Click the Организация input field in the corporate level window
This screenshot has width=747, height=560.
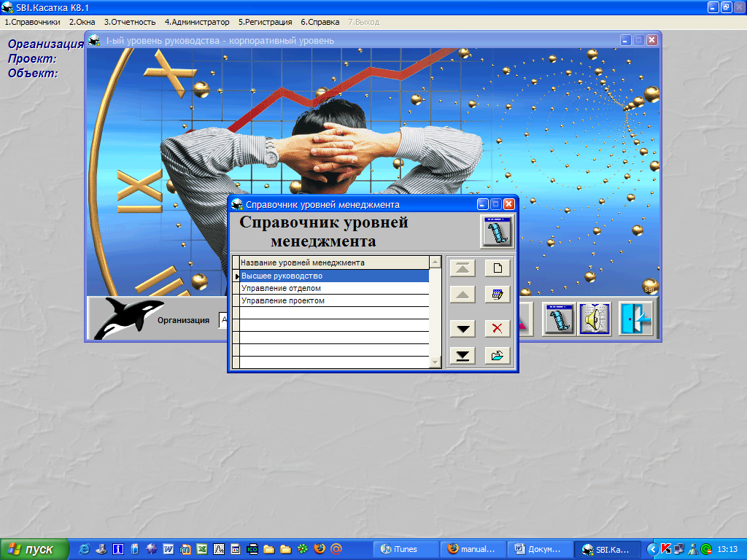click(223, 320)
